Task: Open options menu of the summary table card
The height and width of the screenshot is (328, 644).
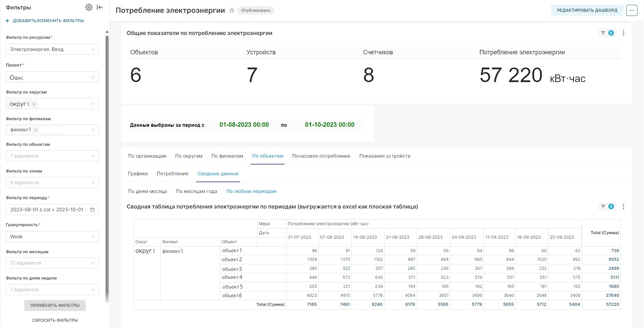Action: click(624, 206)
